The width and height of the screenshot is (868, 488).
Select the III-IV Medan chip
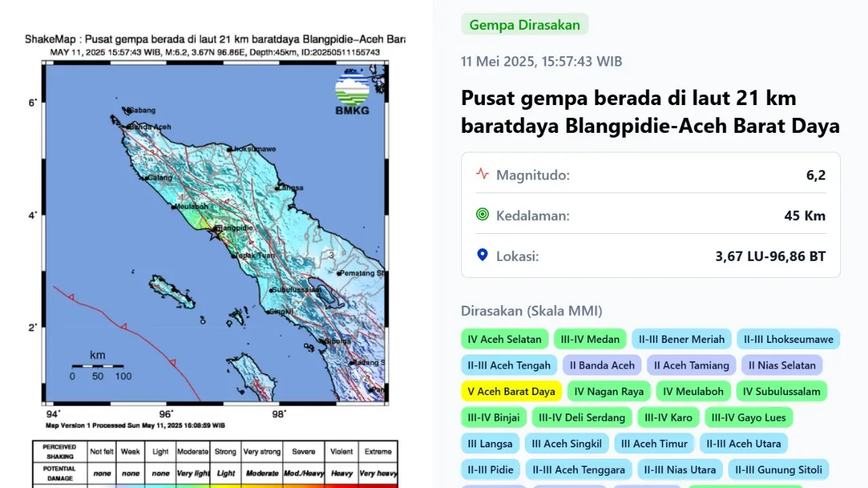point(590,339)
